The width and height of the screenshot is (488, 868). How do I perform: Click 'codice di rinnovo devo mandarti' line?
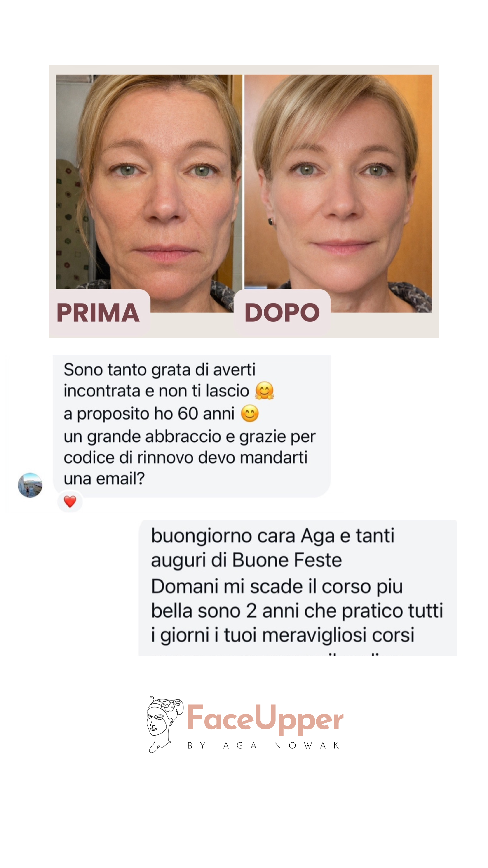185,457
